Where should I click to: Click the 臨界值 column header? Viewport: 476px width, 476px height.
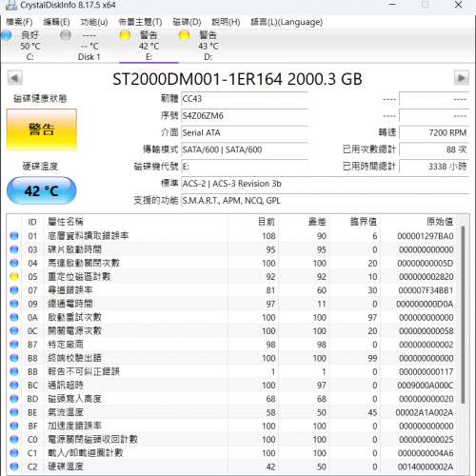[364, 222]
